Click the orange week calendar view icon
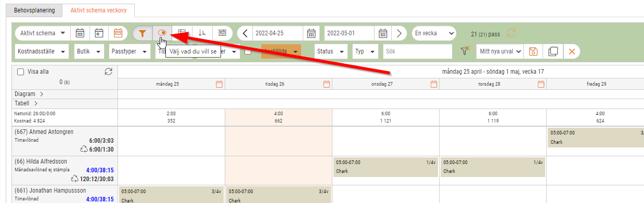This screenshot has width=644, height=203. (x=118, y=33)
